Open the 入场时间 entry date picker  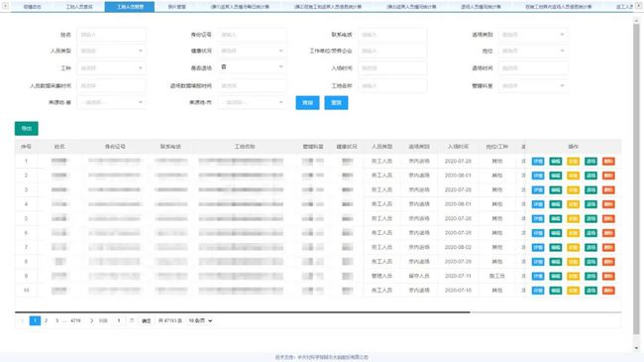point(392,68)
